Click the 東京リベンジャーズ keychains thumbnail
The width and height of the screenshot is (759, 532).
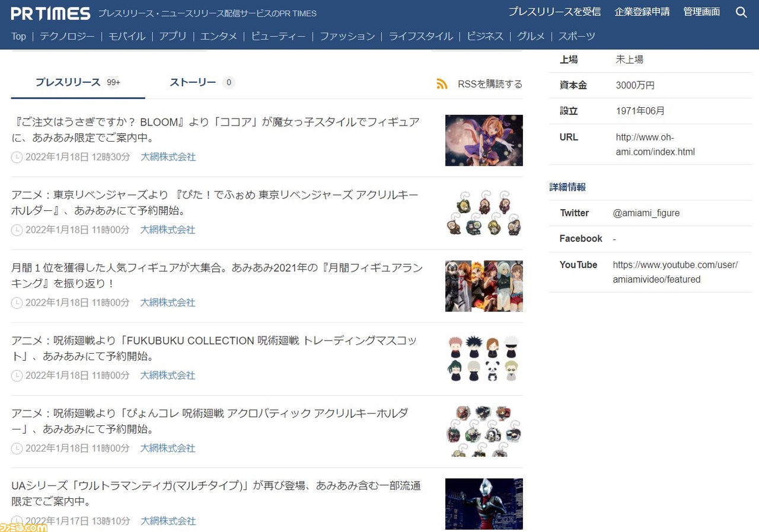pyautogui.click(x=484, y=213)
